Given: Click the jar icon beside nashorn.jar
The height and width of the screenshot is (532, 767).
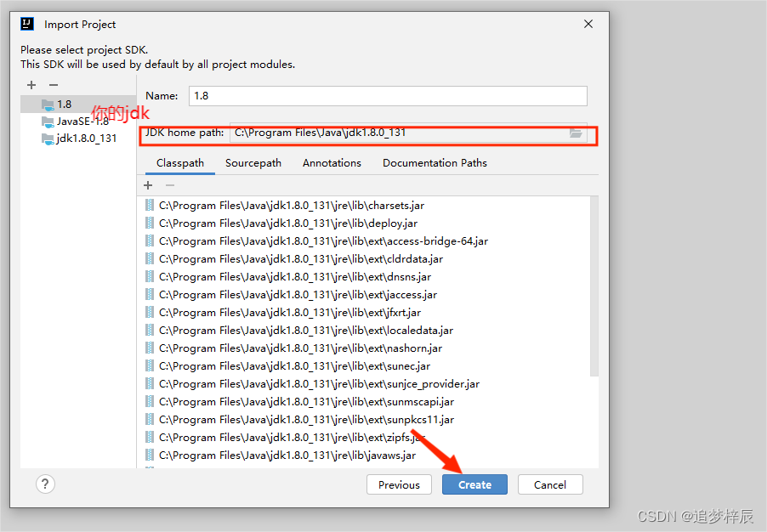Looking at the screenshot, I should 150,348.
